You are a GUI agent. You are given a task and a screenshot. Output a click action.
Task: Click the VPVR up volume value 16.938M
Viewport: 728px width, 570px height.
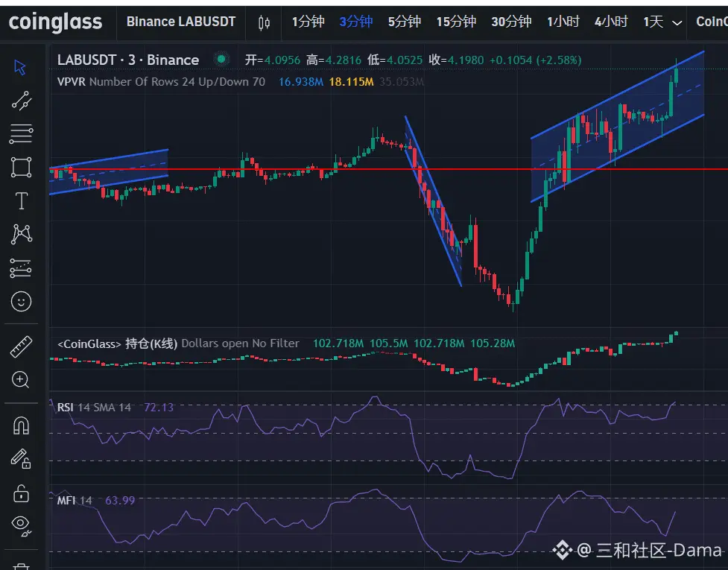300,82
